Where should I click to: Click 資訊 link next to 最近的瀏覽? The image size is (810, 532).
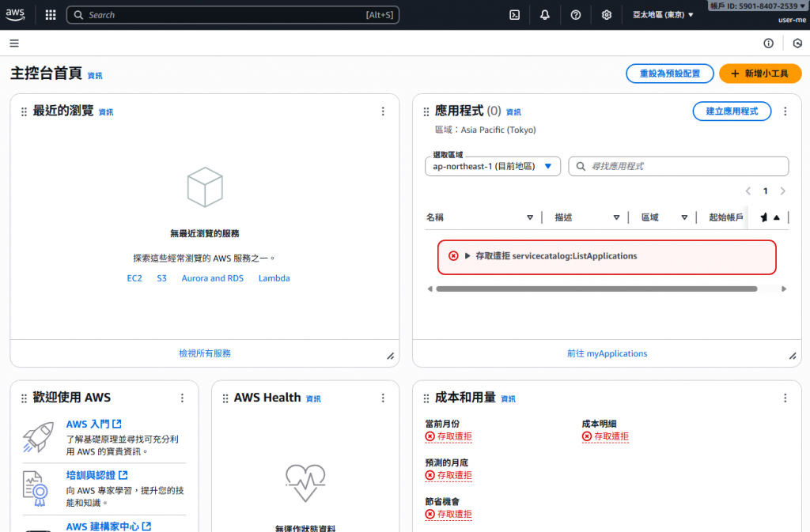(106, 112)
